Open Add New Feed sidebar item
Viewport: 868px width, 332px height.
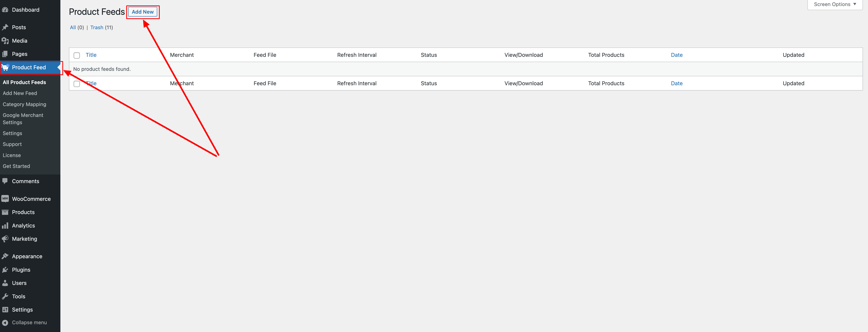pos(19,93)
